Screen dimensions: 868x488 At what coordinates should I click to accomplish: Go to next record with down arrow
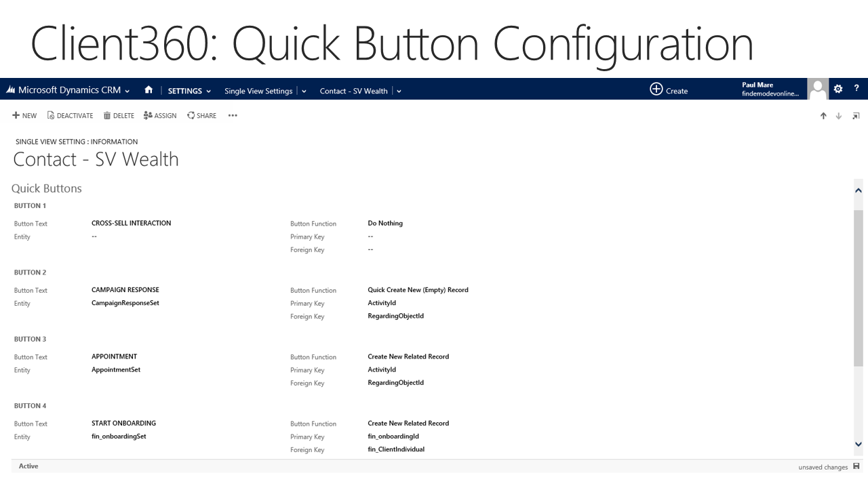tap(839, 116)
